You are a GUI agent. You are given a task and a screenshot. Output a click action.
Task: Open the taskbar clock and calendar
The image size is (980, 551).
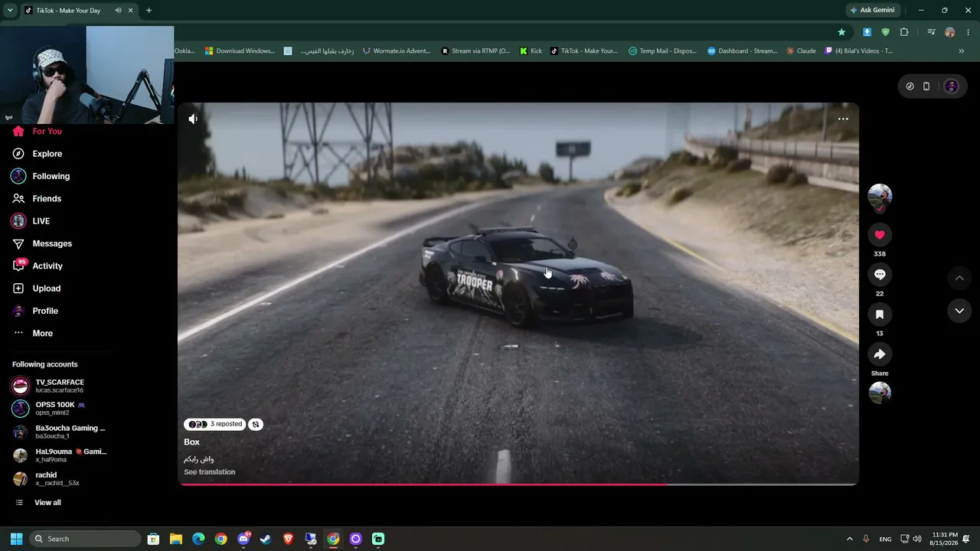[x=943, y=539]
